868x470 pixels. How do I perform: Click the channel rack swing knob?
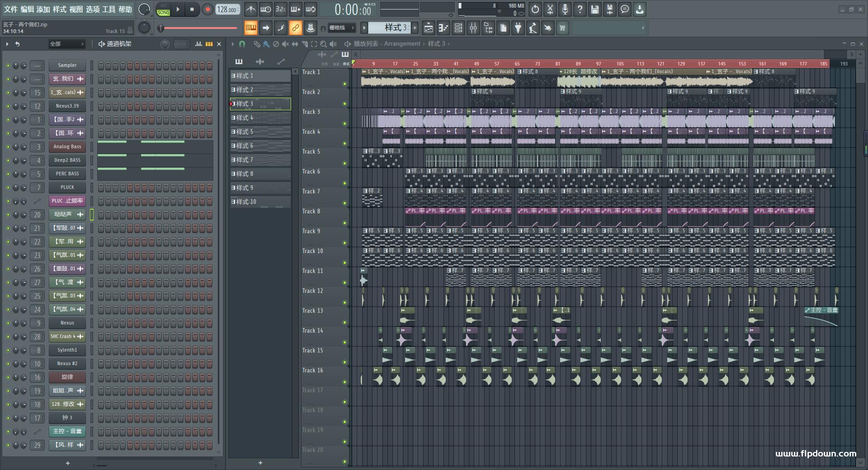[165, 44]
